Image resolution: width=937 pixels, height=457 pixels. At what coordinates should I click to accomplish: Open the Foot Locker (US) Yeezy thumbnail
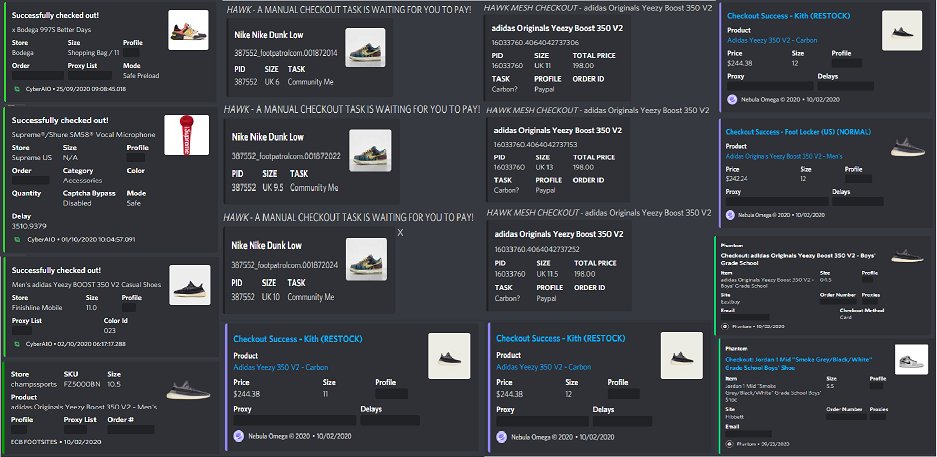(x=908, y=147)
